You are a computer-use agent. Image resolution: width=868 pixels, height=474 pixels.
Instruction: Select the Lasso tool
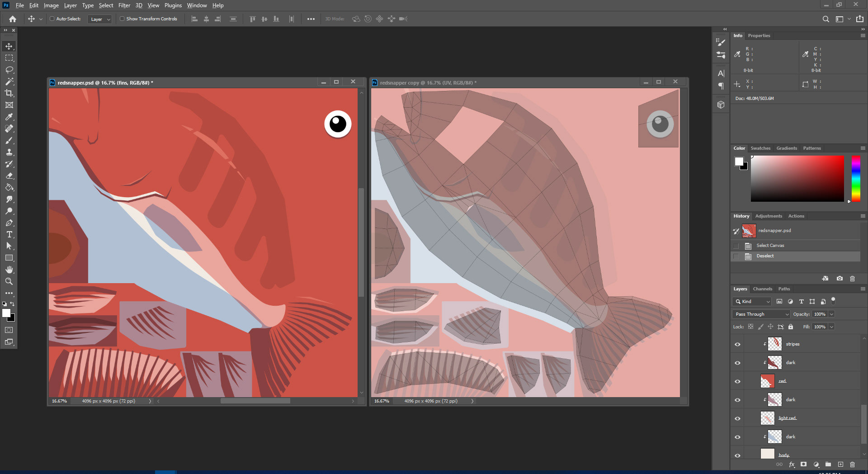tap(9, 70)
